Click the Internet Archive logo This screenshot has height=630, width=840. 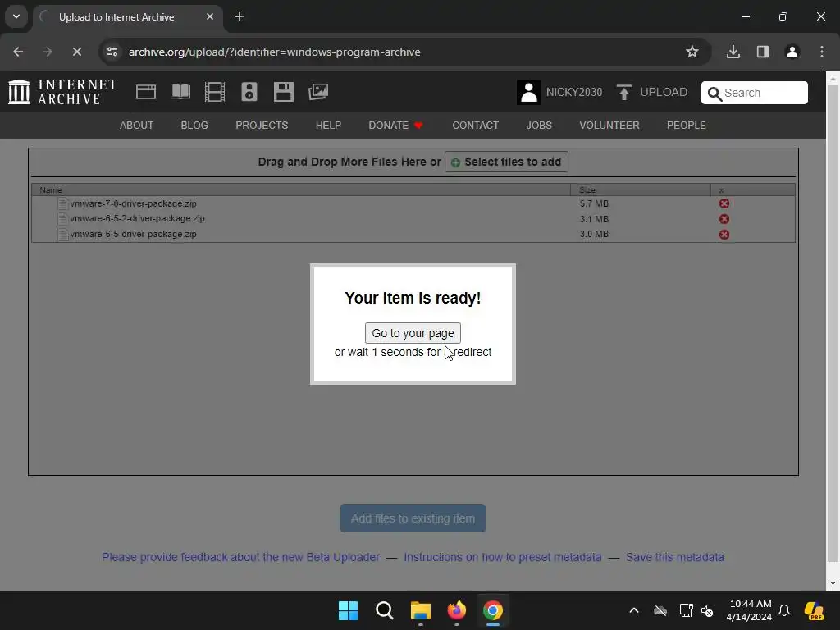[62, 92]
